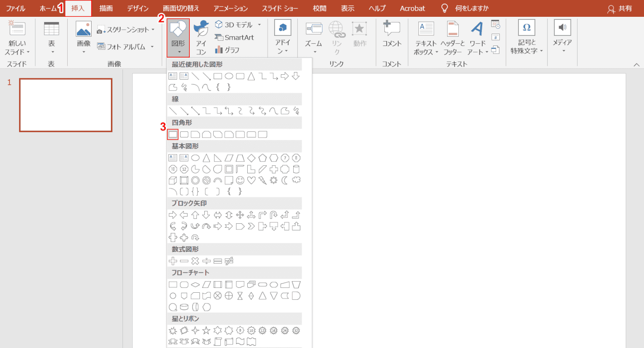Pick the cylinder shape in 基本図形

(x=296, y=169)
